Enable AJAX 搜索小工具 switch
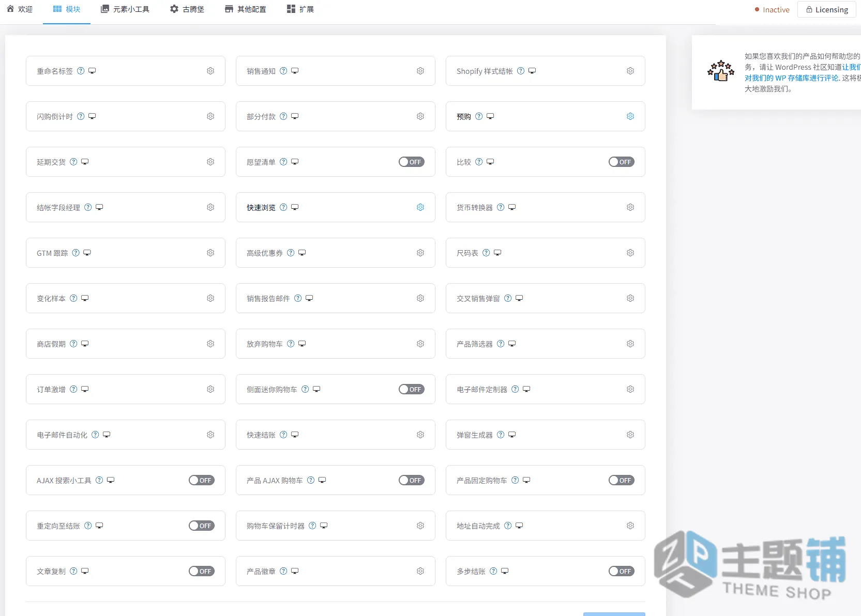This screenshot has height=616, width=861. (x=202, y=480)
